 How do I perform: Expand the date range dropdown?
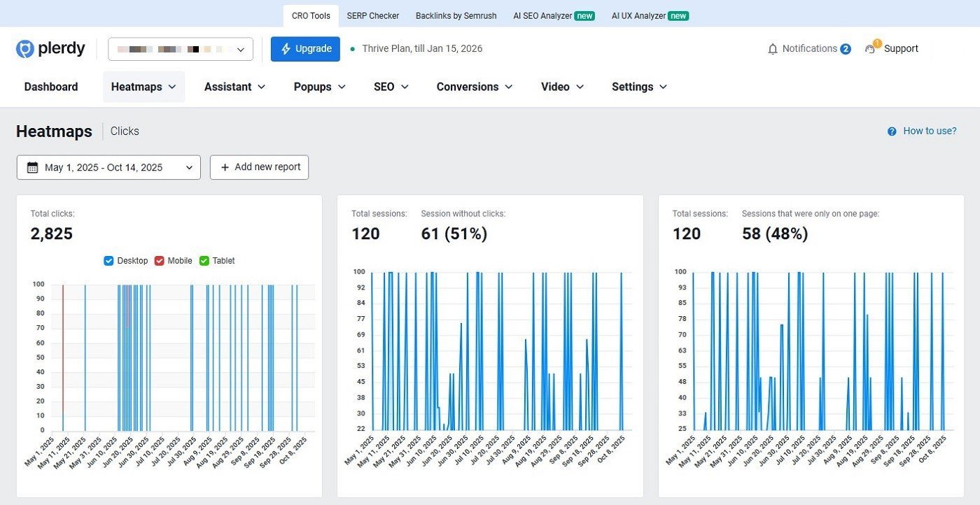pos(189,167)
